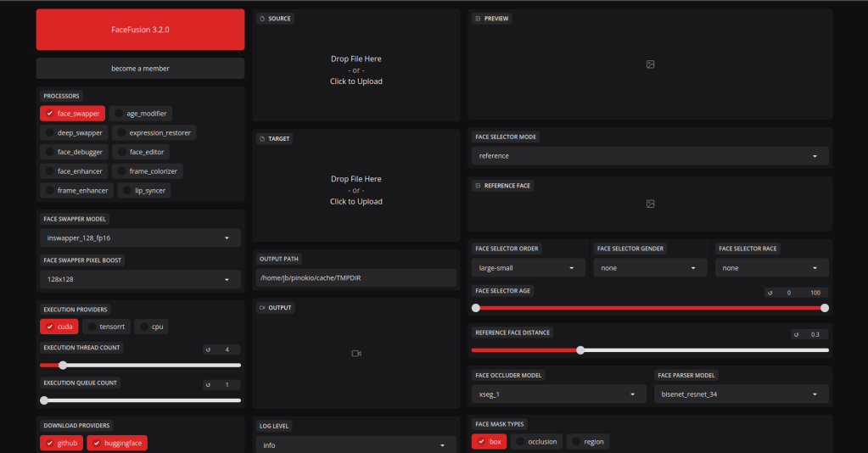868x453 pixels.
Task: Click the video camera icon in Output panel
Action: [356, 354]
